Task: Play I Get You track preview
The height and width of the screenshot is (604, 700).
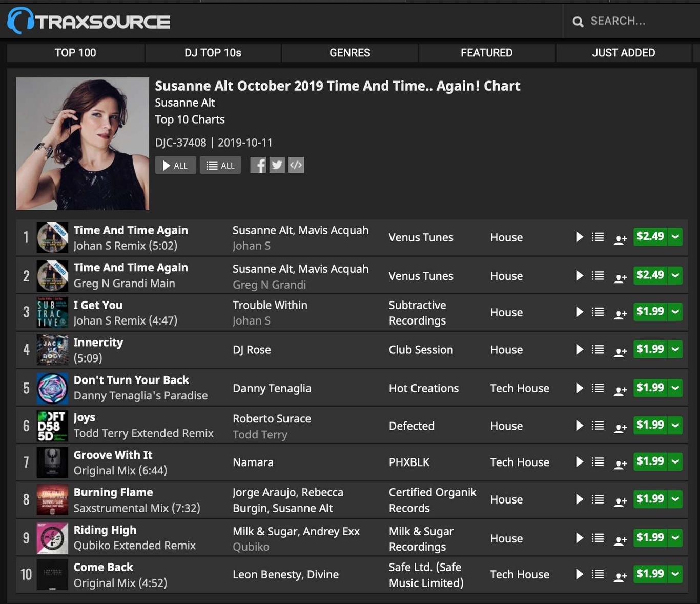Action: coord(579,312)
